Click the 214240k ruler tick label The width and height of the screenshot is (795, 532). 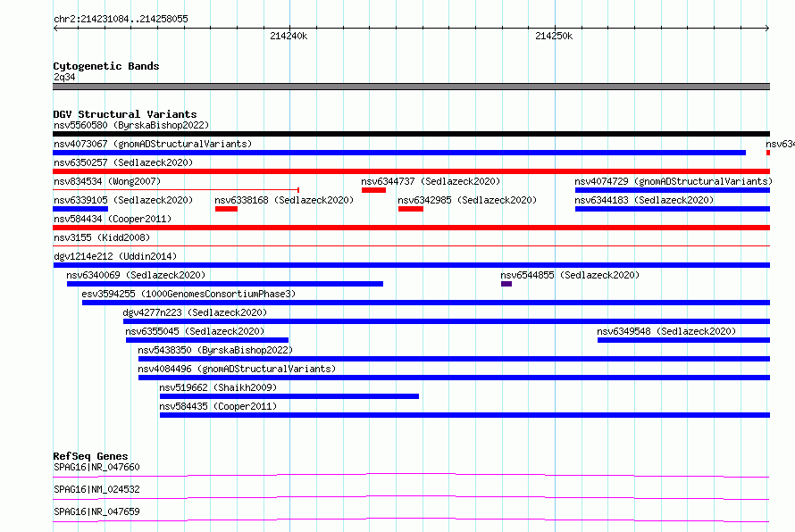[289, 36]
